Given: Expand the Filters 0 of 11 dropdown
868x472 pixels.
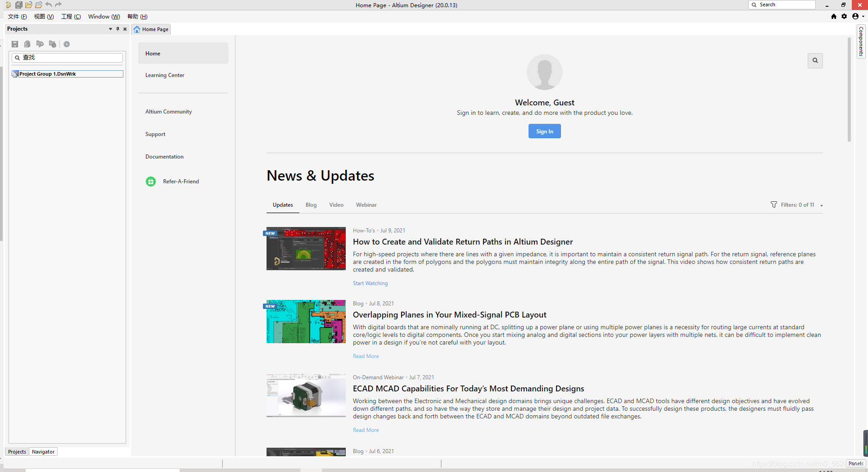Looking at the screenshot, I should (822, 205).
